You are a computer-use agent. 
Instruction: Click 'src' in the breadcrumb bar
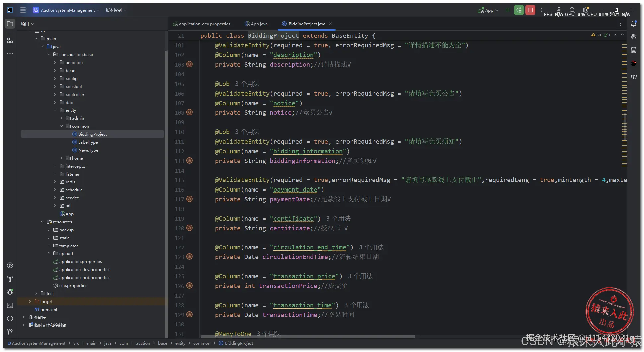tap(76, 343)
